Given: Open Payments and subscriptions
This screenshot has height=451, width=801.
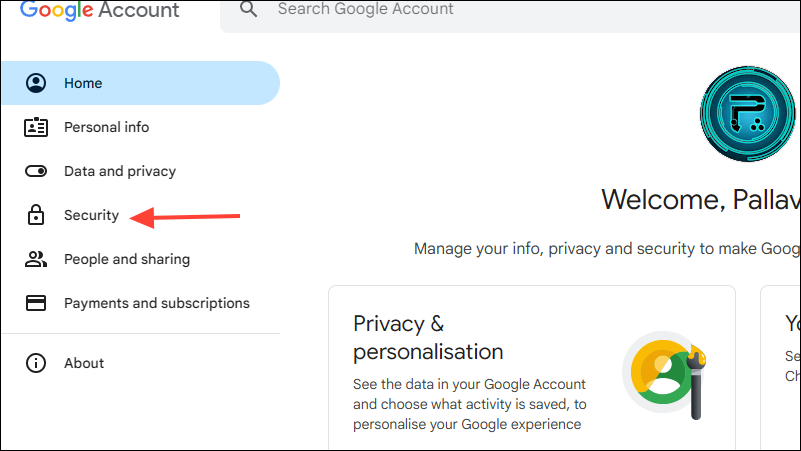Looking at the screenshot, I should [140, 303].
